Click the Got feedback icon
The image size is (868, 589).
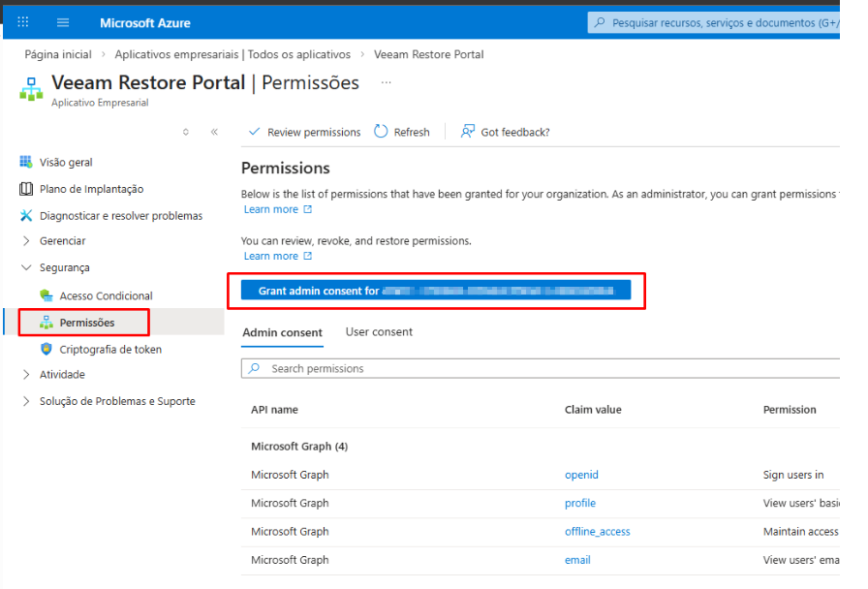[x=468, y=132]
